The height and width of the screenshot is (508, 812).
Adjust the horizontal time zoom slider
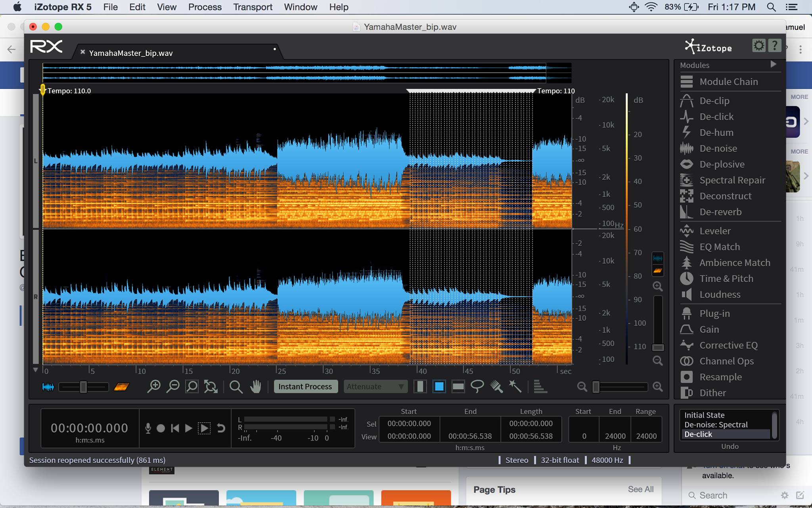pyautogui.click(x=620, y=387)
